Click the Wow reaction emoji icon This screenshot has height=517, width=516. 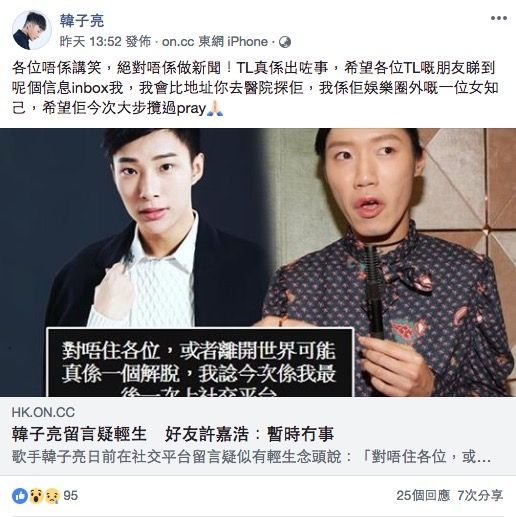[x=36, y=496]
